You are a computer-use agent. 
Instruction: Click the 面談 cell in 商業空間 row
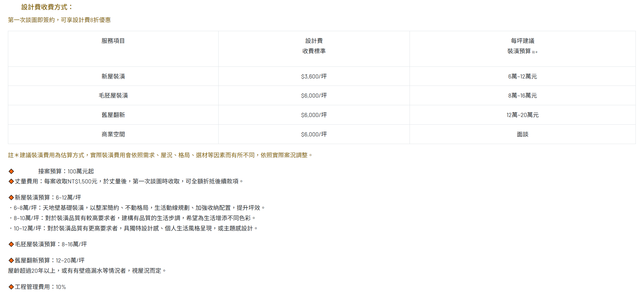pyautogui.click(x=522, y=134)
